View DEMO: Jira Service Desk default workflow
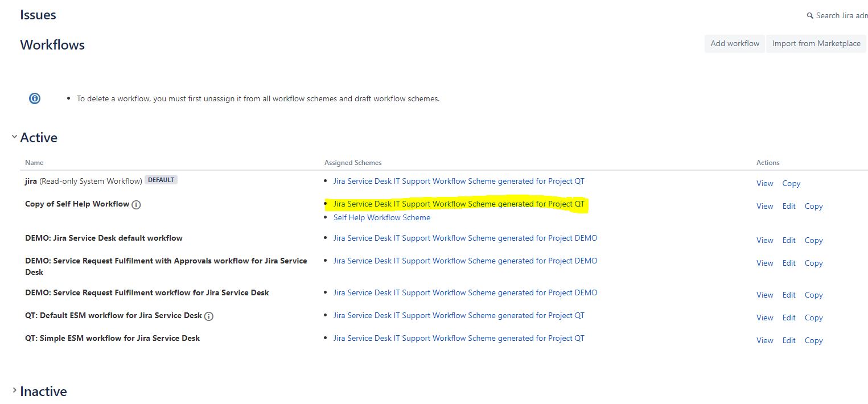The image size is (868, 404). click(765, 240)
